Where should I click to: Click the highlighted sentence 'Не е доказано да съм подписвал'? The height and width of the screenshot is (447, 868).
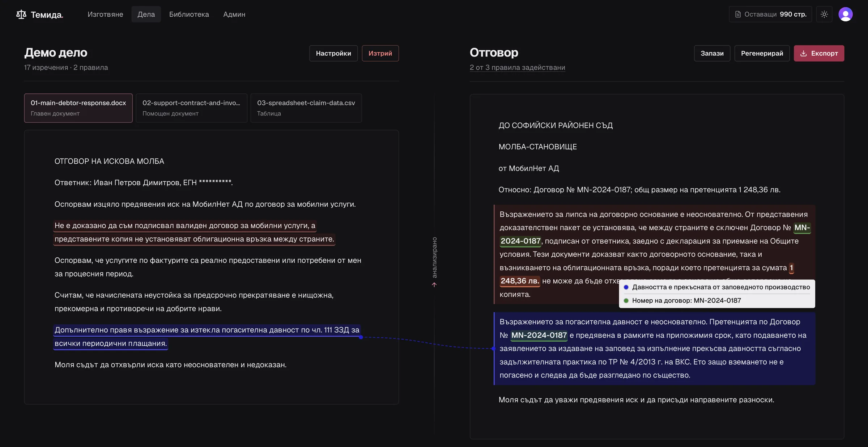(x=195, y=232)
